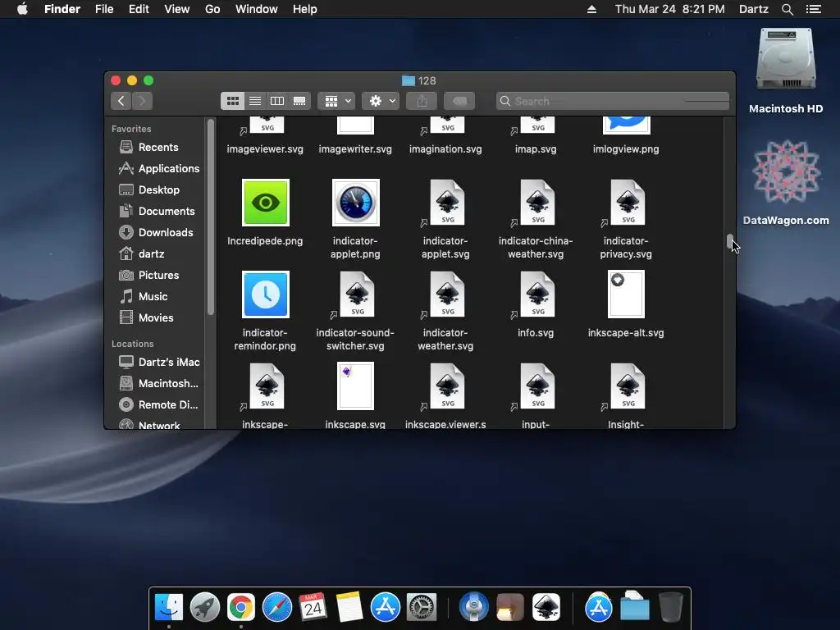Open System Preferences from the Dock
Image resolution: width=840 pixels, height=630 pixels.
click(422, 608)
